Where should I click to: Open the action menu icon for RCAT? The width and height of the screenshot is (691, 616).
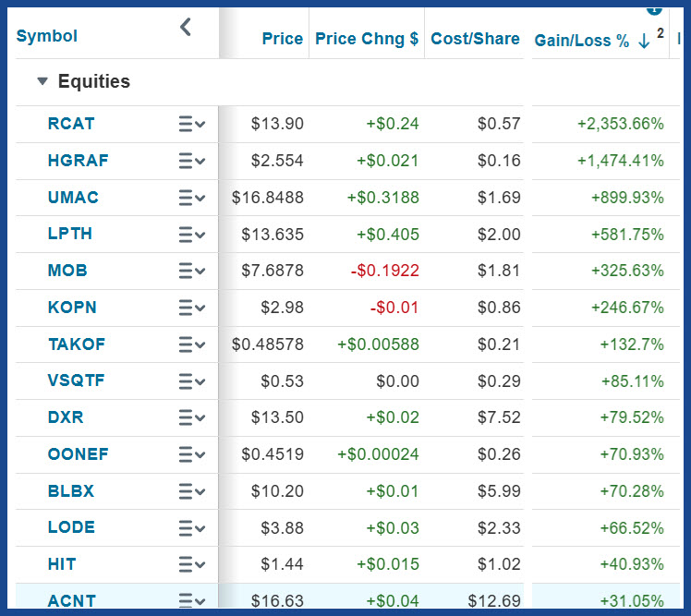pyautogui.click(x=192, y=124)
